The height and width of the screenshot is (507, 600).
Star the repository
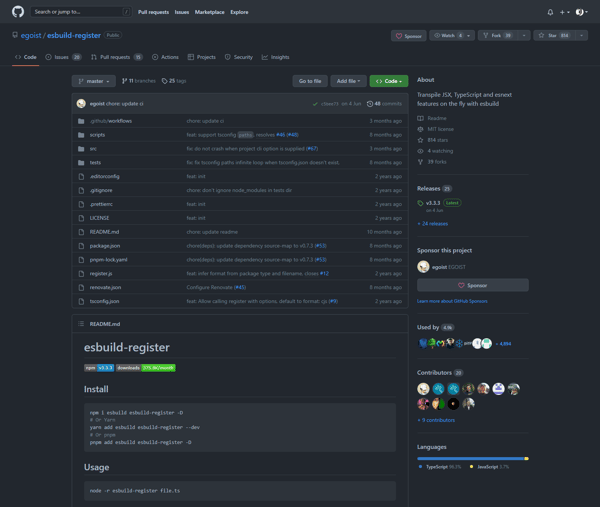click(554, 36)
